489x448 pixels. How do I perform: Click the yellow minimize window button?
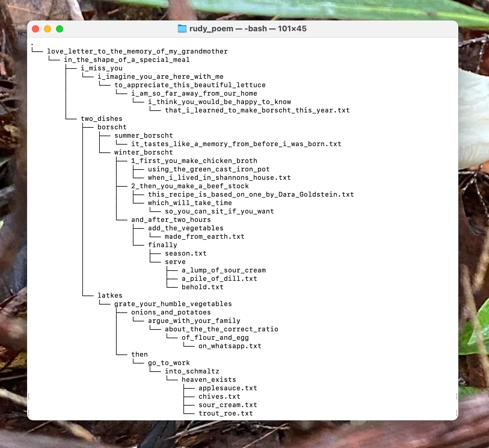(48, 29)
